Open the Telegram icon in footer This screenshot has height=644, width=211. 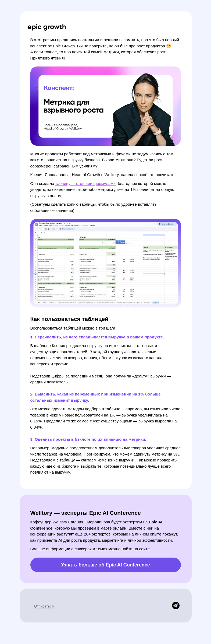click(176, 605)
